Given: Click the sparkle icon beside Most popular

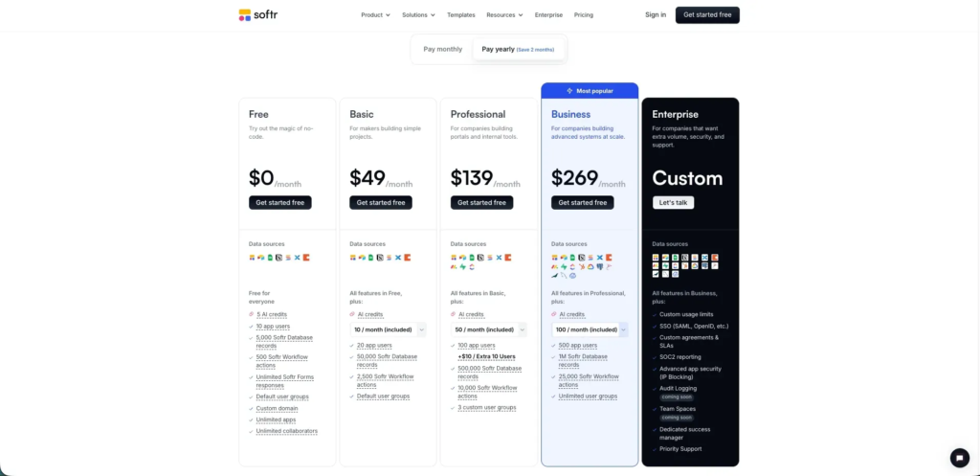Looking at the screenshot, I should pos(569,91).
